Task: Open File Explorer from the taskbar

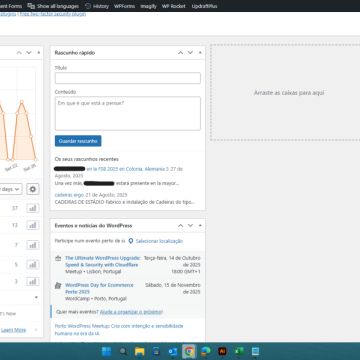Action: click(139, 351)
